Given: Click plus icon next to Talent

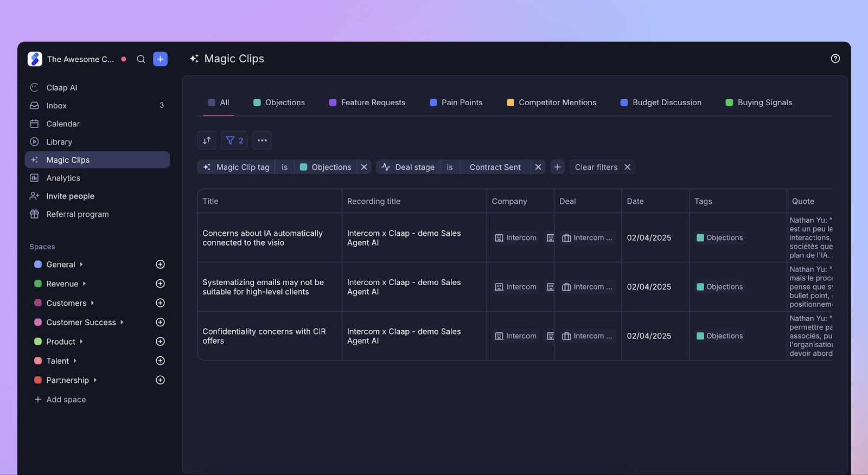Looking at the screenshot, I should click(x=160, y=361).
